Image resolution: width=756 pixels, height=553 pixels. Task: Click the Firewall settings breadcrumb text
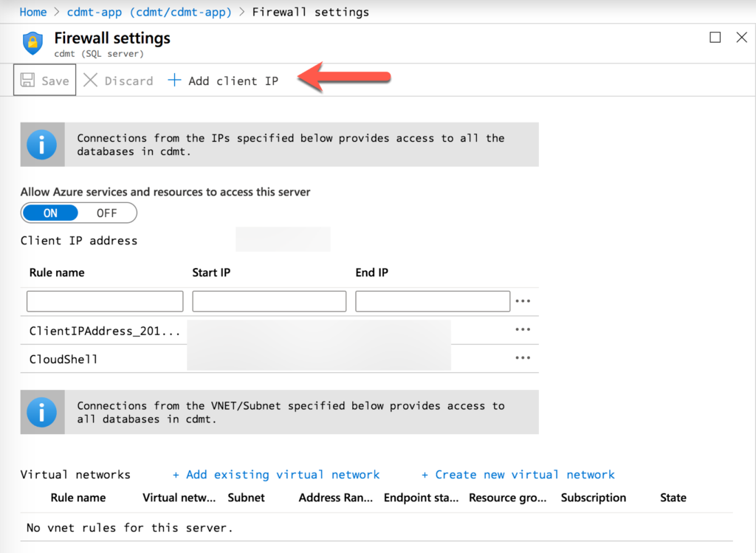311,12
